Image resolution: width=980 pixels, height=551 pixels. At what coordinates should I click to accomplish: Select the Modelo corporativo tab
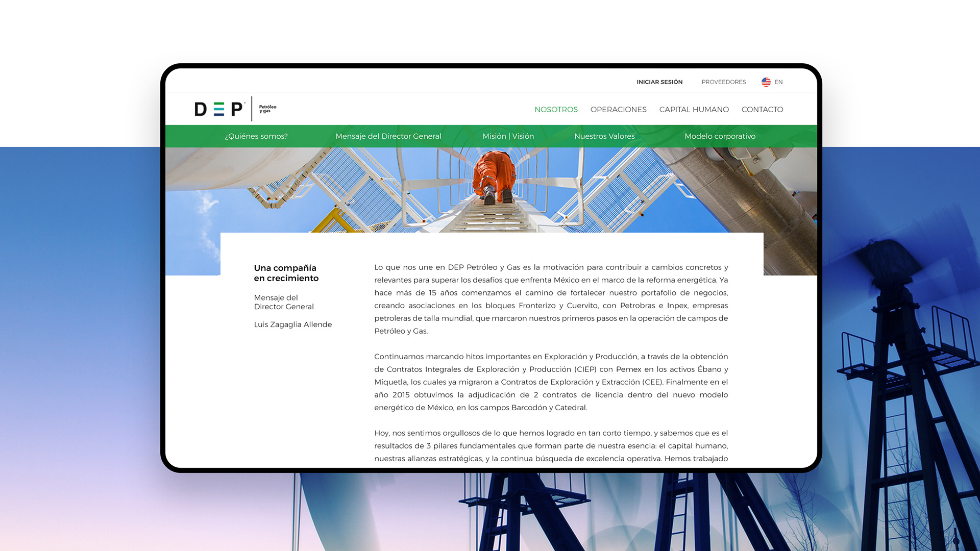click(x=720, y=136)
